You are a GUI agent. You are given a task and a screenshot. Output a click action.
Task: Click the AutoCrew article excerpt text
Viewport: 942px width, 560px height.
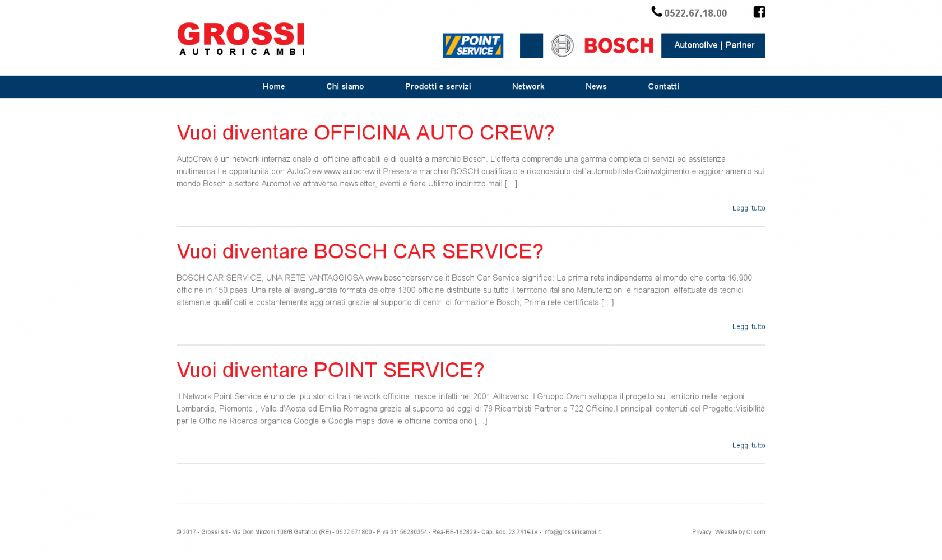point(471,171)
